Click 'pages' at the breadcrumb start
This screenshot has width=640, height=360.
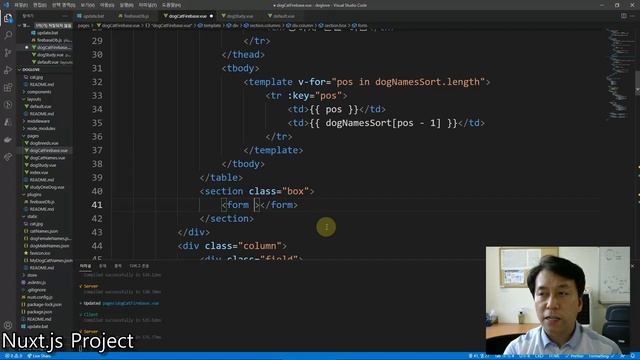tap(83, 26)
